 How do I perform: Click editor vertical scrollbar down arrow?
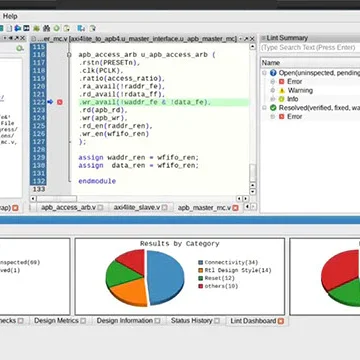253,192
